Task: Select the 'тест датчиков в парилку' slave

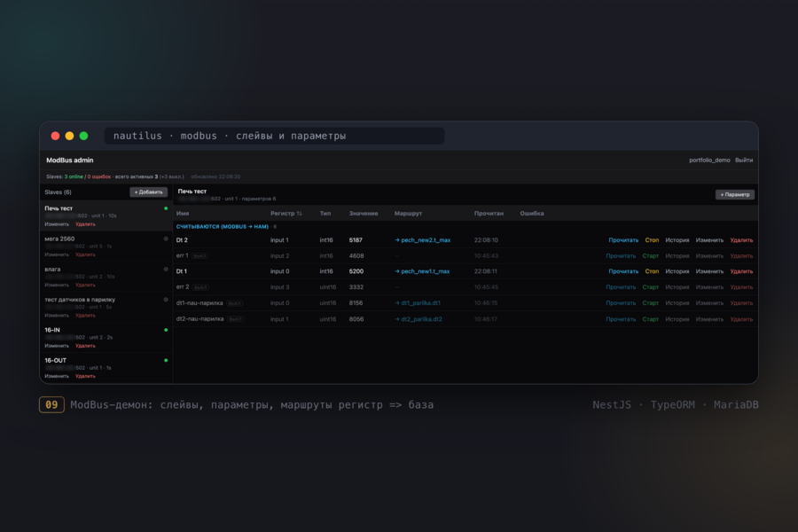Action: 106,307
